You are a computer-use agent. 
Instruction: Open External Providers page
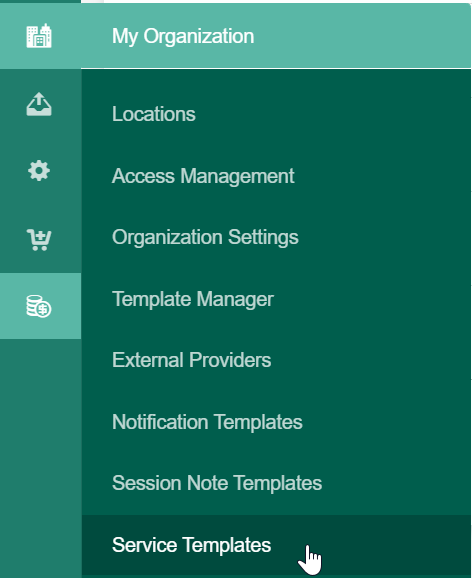tap(192, 360)
